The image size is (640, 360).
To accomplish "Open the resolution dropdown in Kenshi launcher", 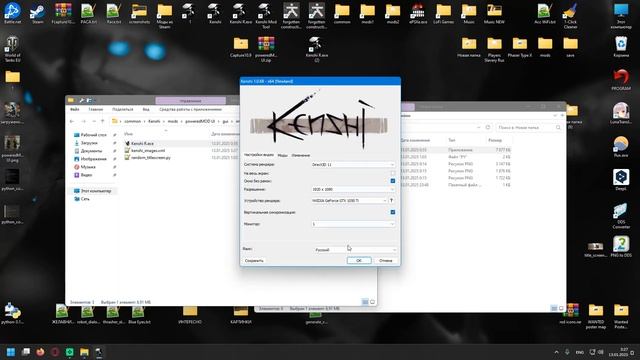I will tap(353, 189).
